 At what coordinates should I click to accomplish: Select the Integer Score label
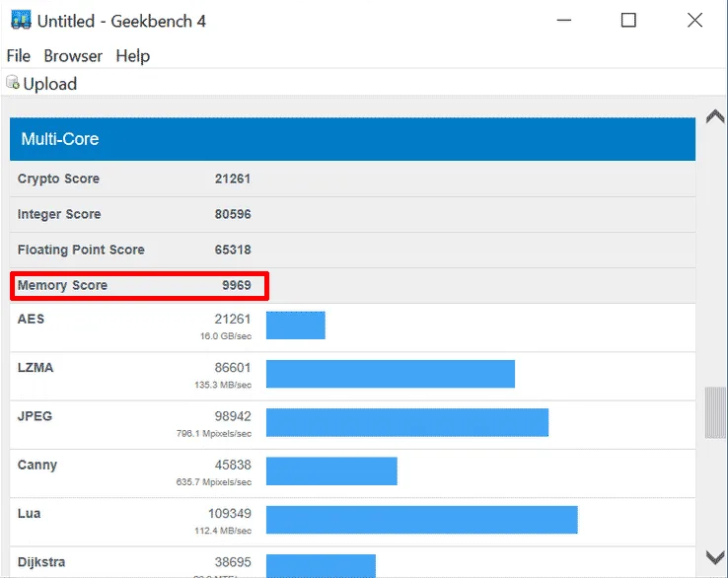click(x=59, y=214)
